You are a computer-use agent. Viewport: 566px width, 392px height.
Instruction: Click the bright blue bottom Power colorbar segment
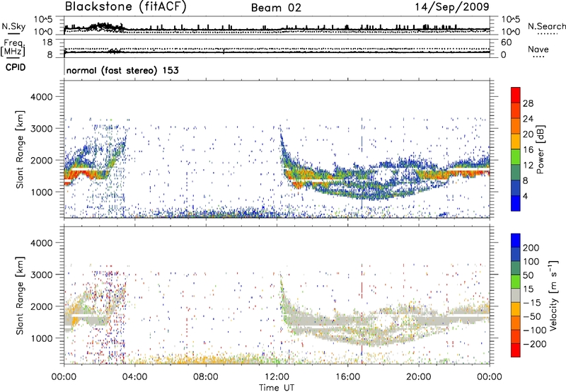pos(516,203)
